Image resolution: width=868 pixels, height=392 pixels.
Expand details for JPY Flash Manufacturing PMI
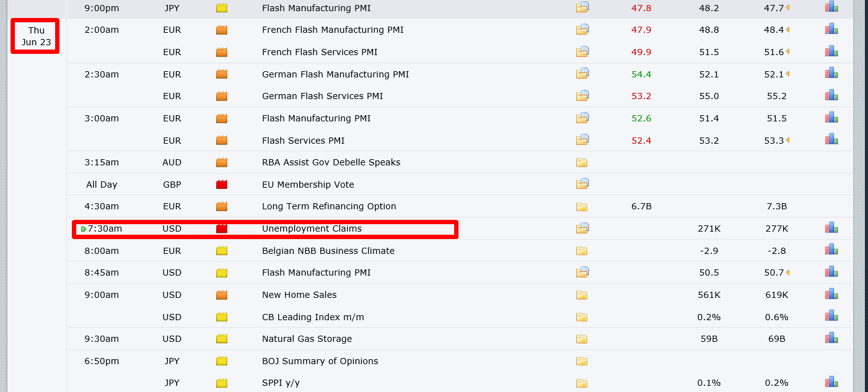point(582,7)
